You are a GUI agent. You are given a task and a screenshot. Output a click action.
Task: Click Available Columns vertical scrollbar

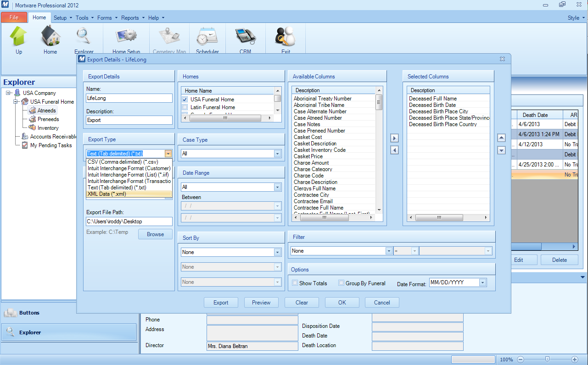(379, 149)
